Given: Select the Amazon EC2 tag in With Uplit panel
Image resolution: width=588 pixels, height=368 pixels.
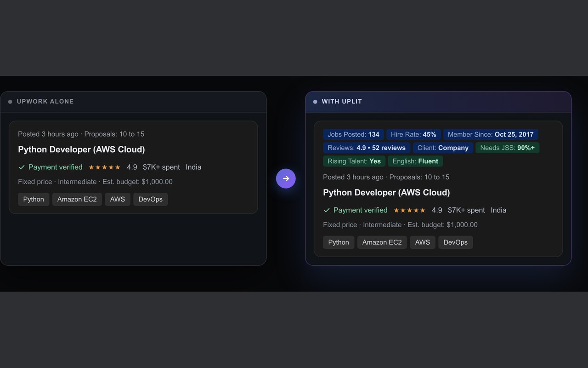Looking at the screenshot, I should point(382,242).
